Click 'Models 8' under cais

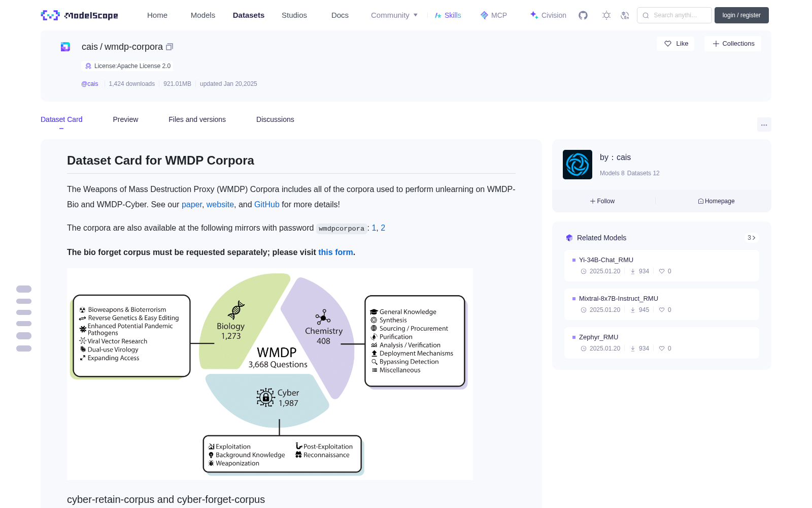coord(612,173)
